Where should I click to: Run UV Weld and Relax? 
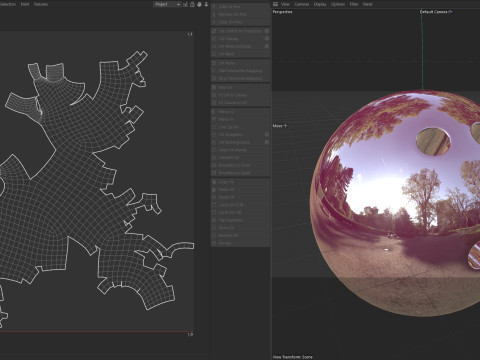[237, 46]
